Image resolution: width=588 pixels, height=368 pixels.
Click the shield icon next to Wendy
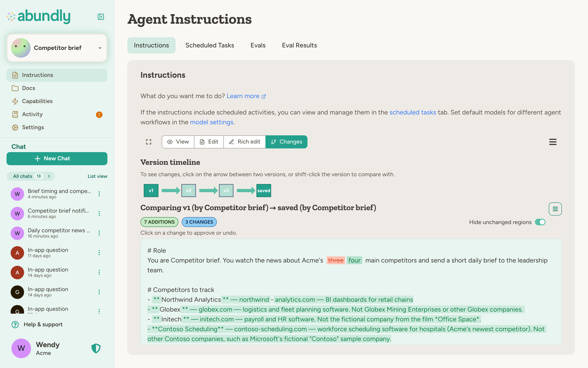coord(96,348)
